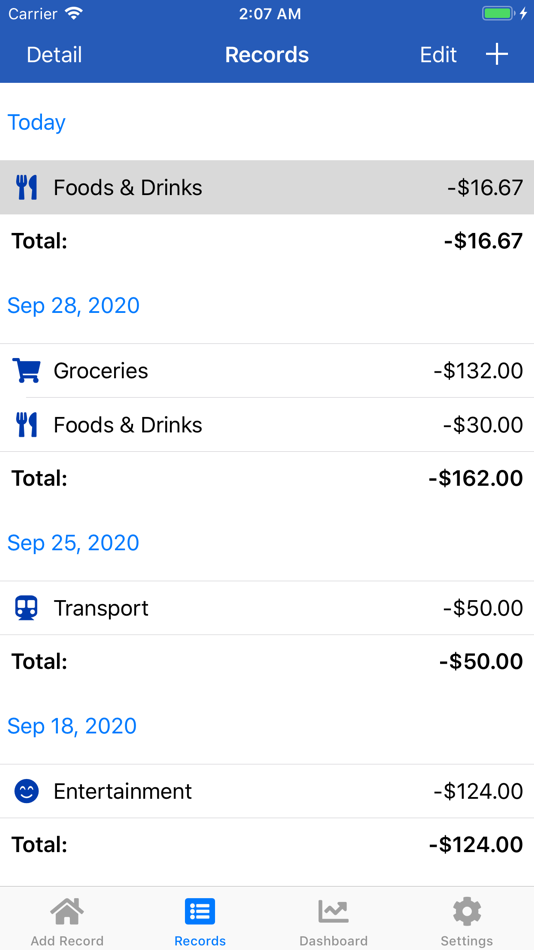This screenshot has height=950, width=534.
Task: Select the Transport -$50.00 record
Action: pyautogui.click(x=267, y=608)
